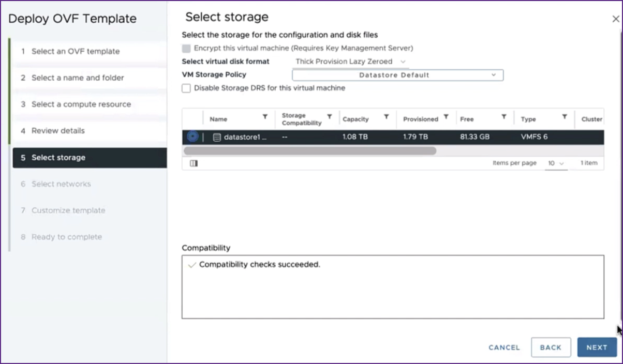
Task: Filter the Capacity column
Action: tap(386, 117)
